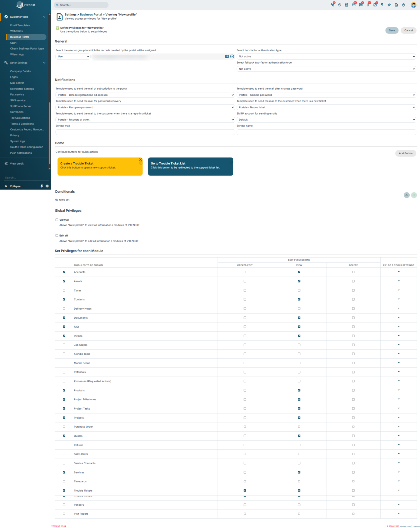Screen dimensions: 420x528
Task: Toggle Create/Edit permission for Contacts
Action: tap(245, 299)
